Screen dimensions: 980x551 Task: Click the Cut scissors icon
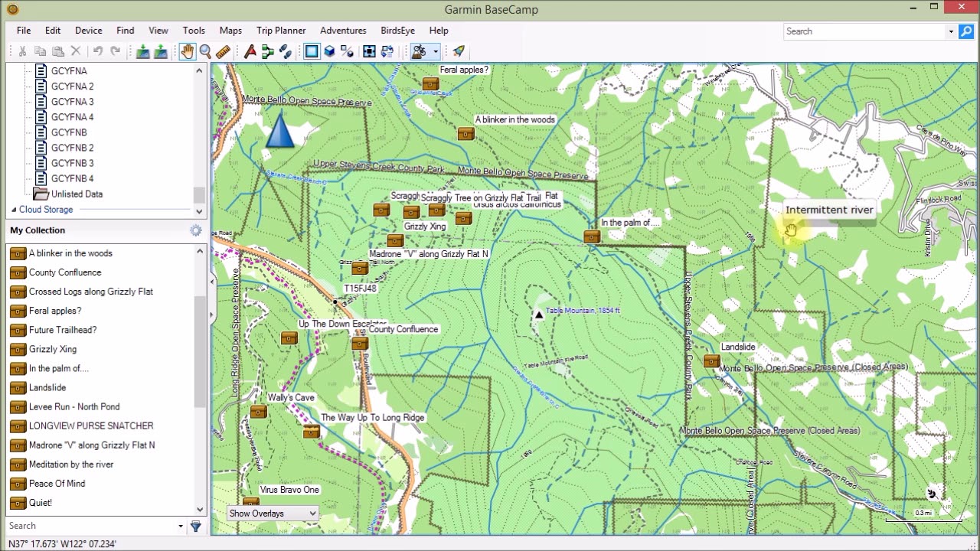point(22,51)
